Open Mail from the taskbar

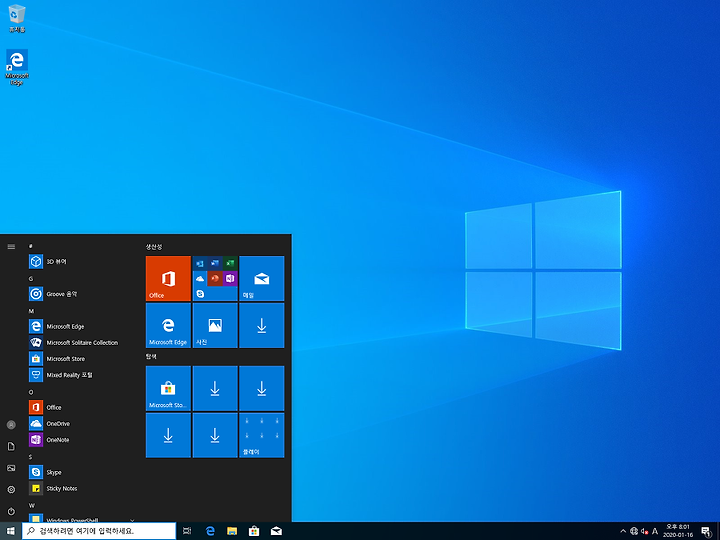point(276,531)
